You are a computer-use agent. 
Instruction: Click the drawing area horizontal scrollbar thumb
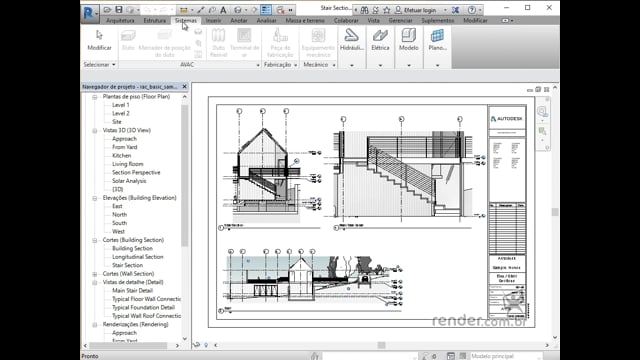point(381,345)
